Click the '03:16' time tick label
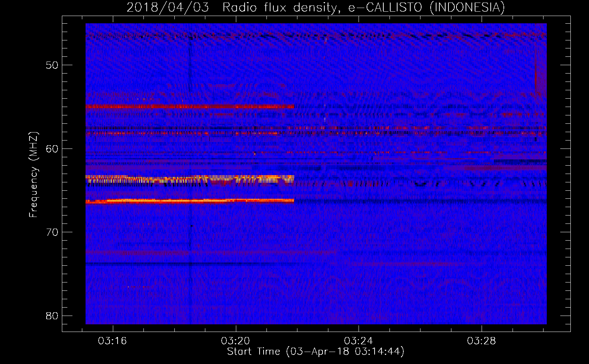589x364 pixels. click(x=112, y=341)
